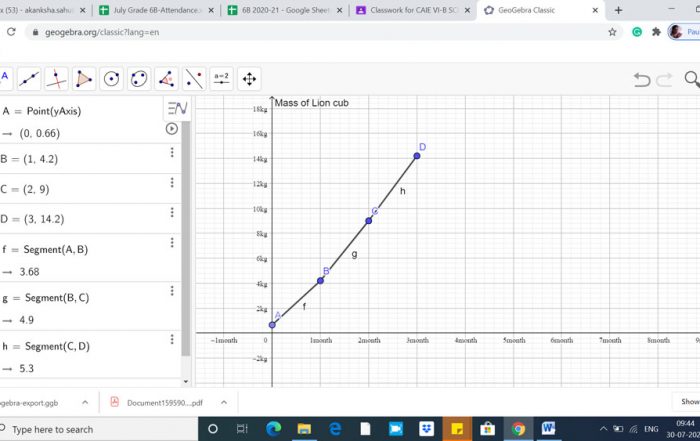Select the Line through two points tool
The height and width of the screenshot is (441, 700).
[29, 79]
